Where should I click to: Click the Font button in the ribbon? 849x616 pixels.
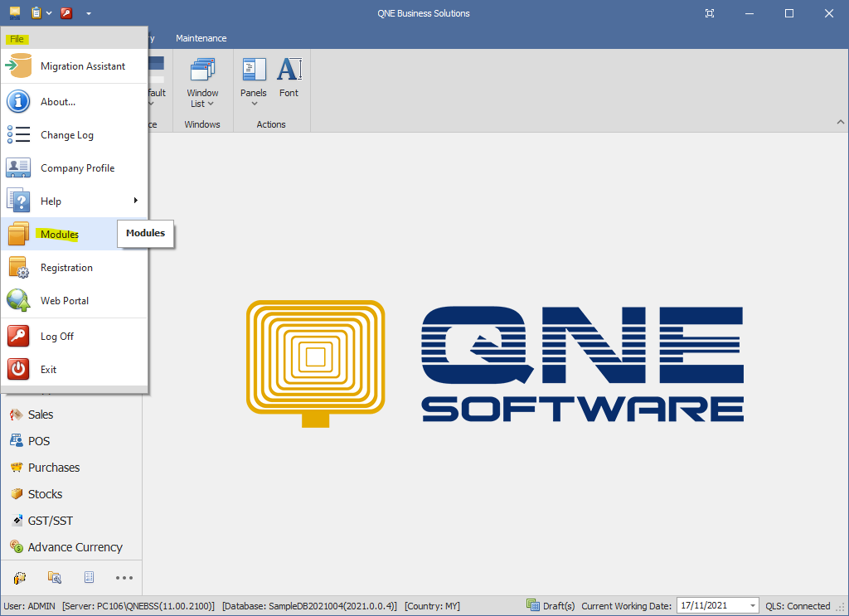[x=289, y=79]
